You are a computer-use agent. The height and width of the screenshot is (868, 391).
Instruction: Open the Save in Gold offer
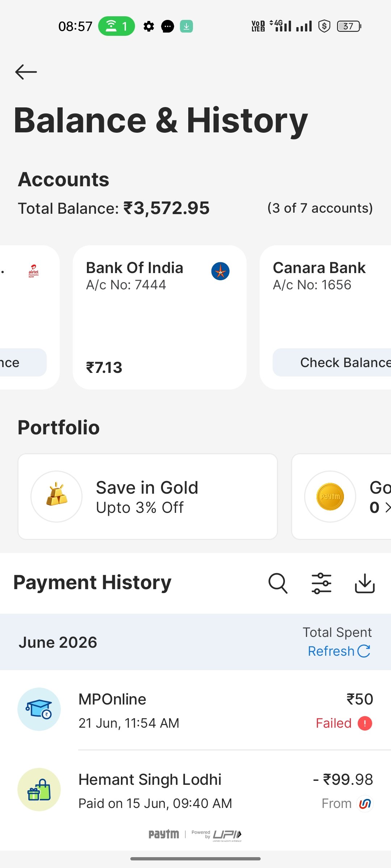148,497
